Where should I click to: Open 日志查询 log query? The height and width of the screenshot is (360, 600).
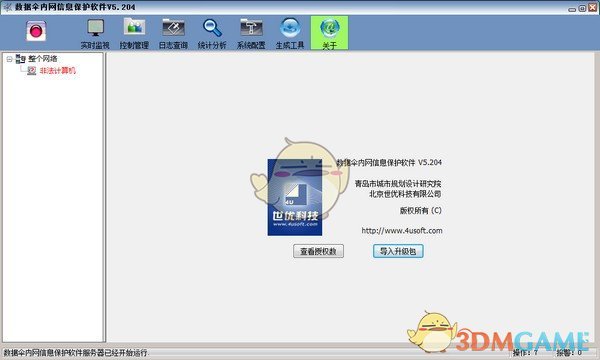(173, 34)
